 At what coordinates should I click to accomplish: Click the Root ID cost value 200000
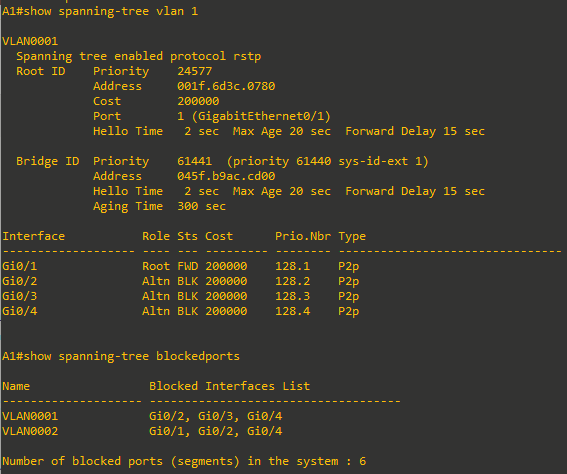click(198, 101)
